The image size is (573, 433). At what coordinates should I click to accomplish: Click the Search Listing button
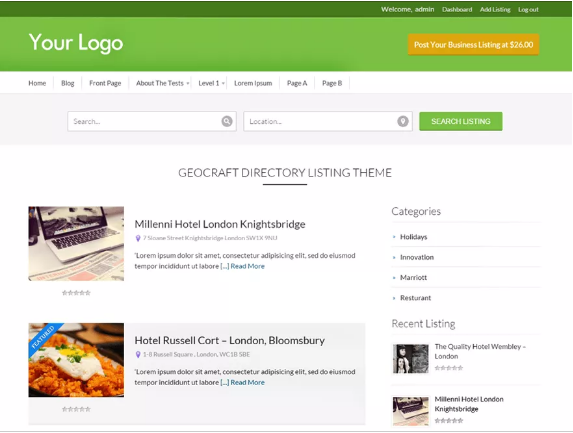460,121
